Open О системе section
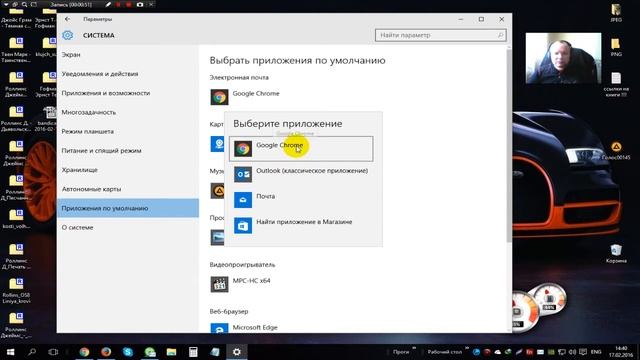The image size is (640, 360). coord(128,227)
